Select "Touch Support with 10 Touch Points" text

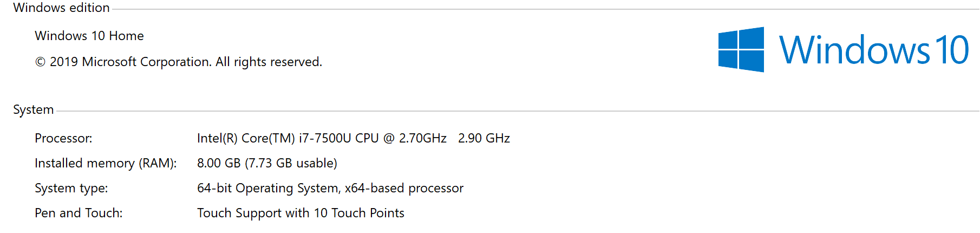[300, 213]
